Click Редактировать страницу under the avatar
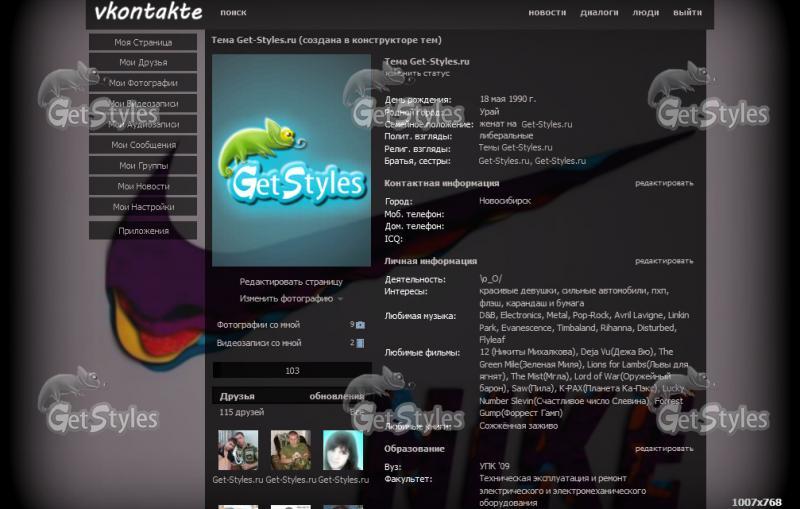800x509 pixels. click(x=290, y=282)
